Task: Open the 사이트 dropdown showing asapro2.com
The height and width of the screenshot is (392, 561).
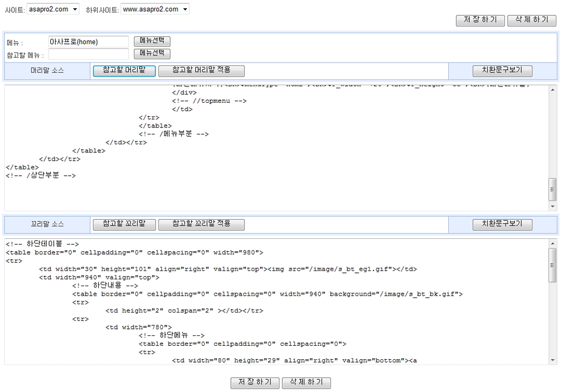Action: pyautogui.click(x=53, y=9)
